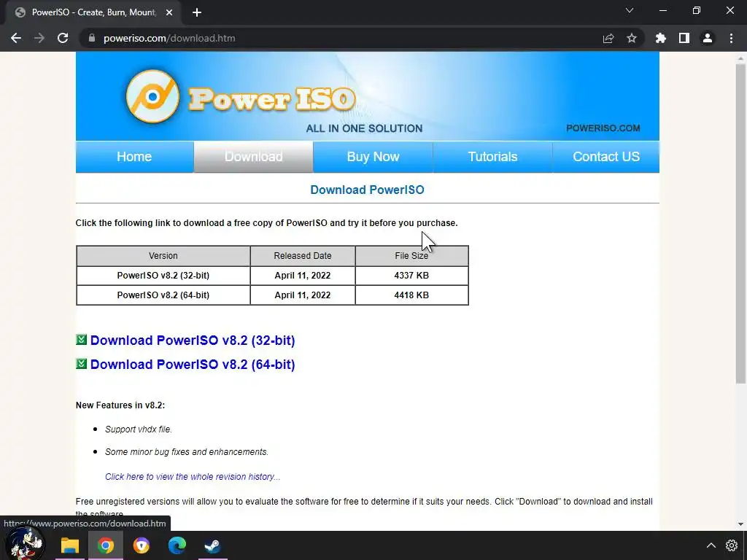
Task: Click the green 64-bit download arrow icon
Action: click(82, 363)
